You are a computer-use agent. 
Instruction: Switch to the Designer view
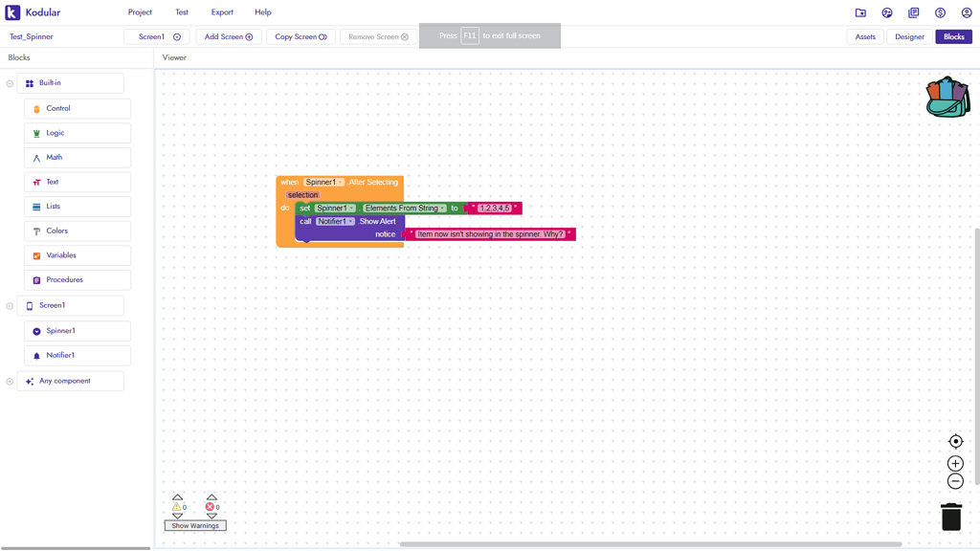(909, 37)
